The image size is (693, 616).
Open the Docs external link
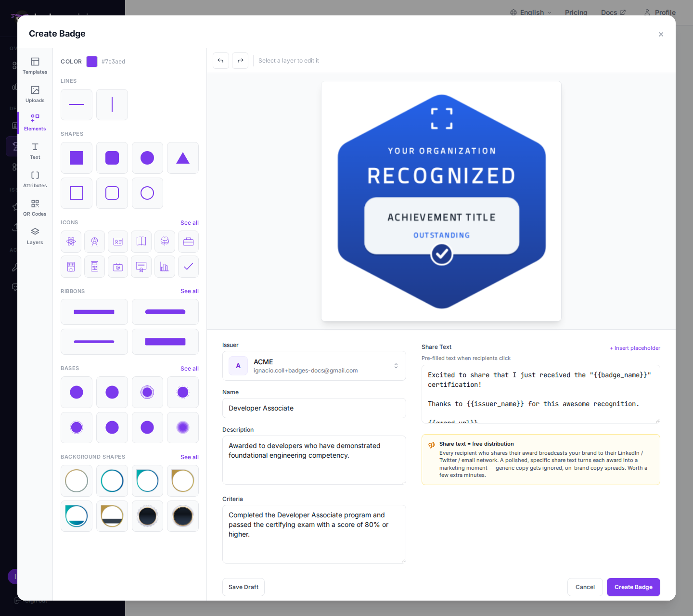613,13
